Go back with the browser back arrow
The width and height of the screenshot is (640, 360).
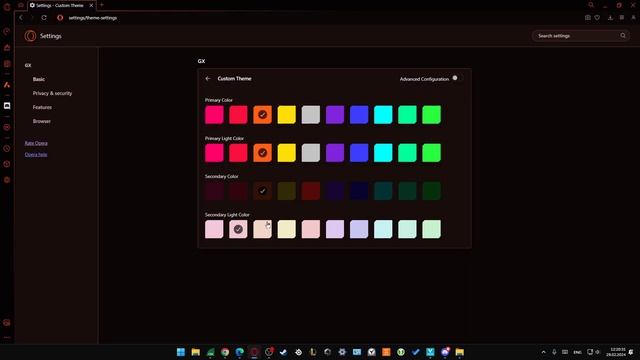click(21, 18)
